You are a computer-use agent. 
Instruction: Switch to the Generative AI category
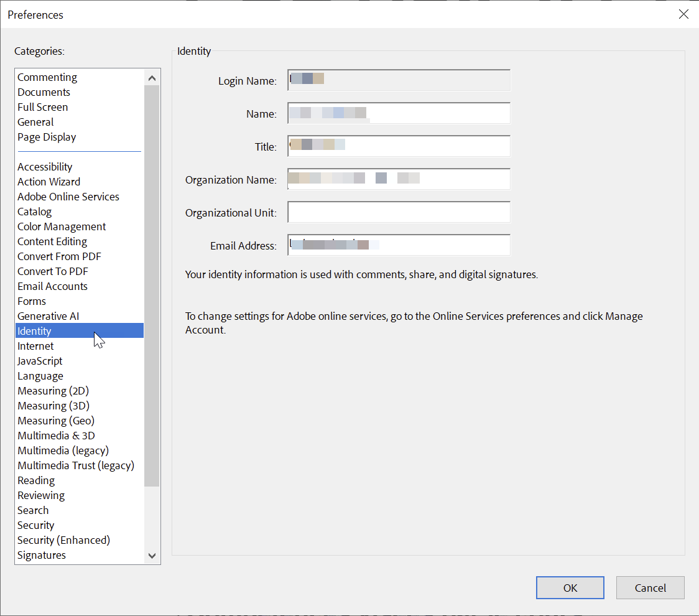click(48, 316)
